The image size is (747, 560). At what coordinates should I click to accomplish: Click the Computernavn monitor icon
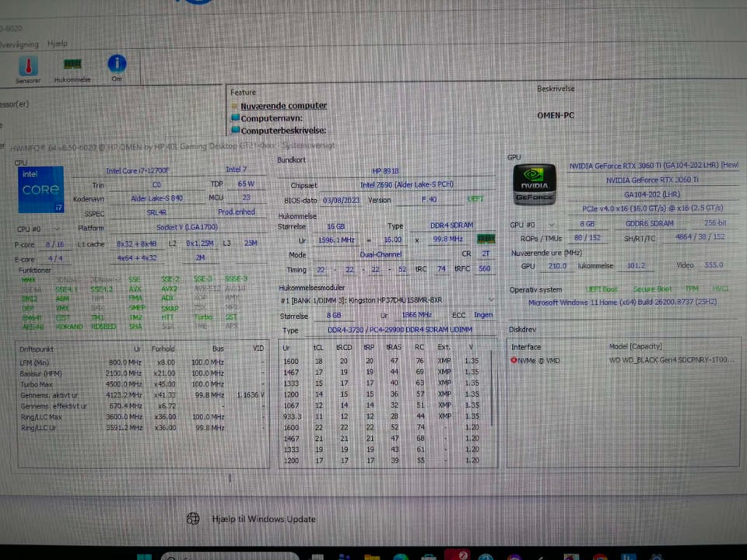pyautogui.click(x=235, y=117)
